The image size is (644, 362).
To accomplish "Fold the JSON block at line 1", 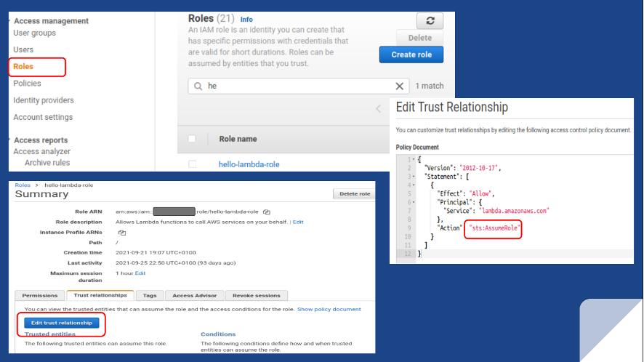I will [414, 159].
